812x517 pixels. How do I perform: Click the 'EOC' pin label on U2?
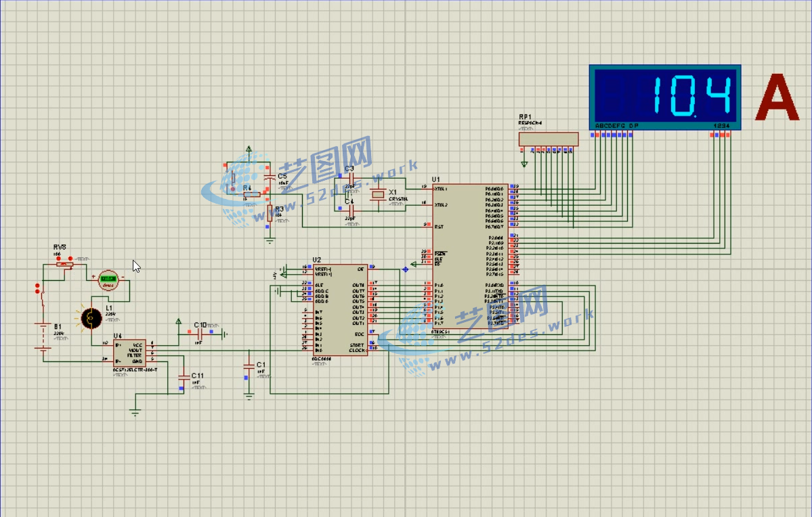(360, 334)
